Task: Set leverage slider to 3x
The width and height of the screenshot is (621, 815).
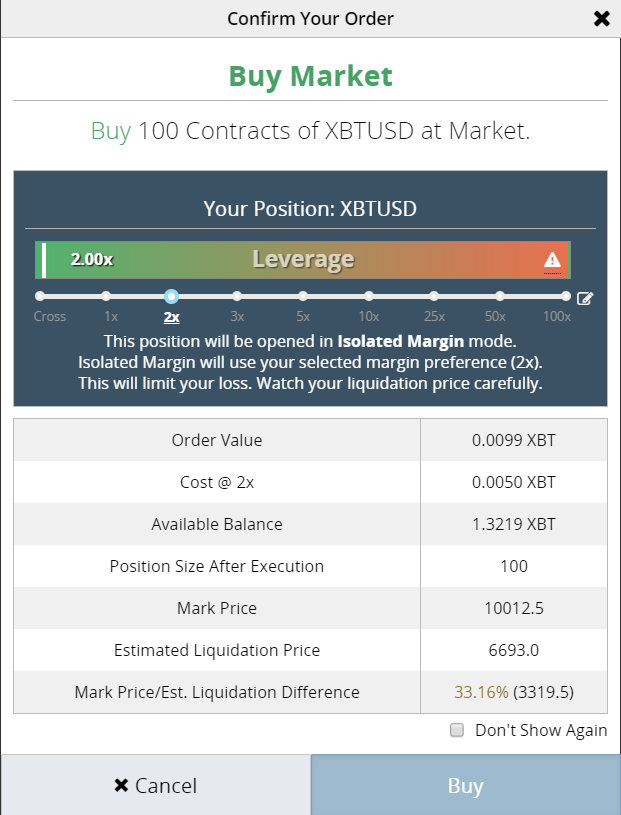Action: click(x=237, y=296)
